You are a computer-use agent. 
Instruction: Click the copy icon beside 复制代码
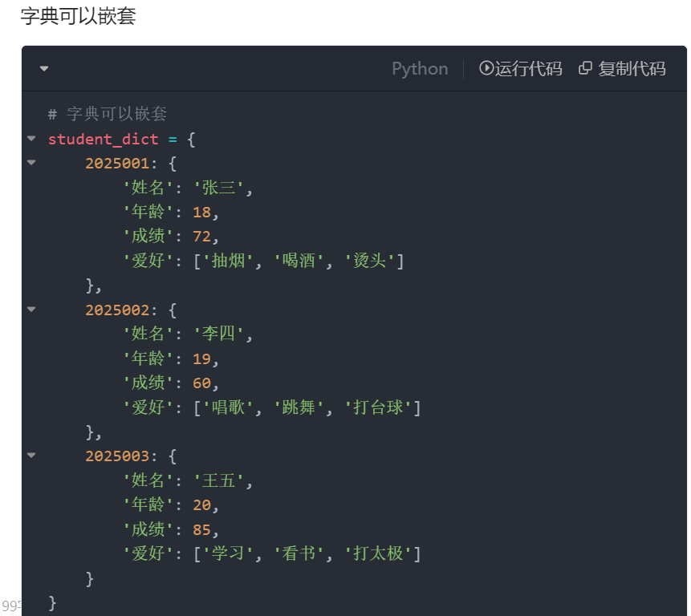click(585, 68)
